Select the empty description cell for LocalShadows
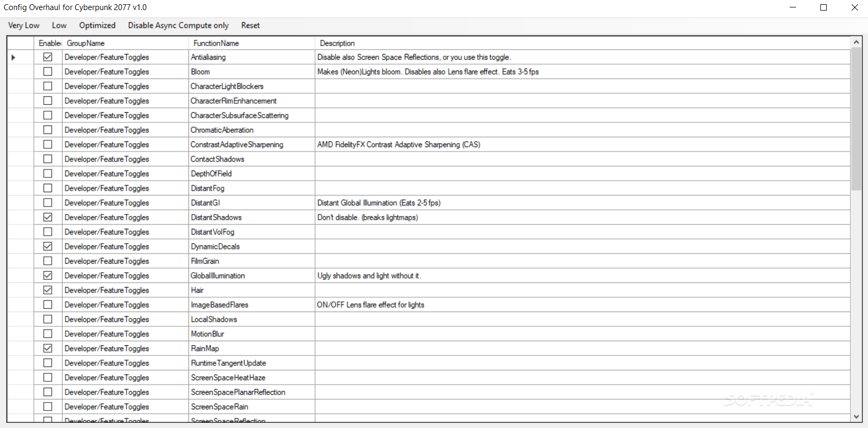Image resolution: width=868 pixels, height=428 pixels. click(x=582, y=319)
